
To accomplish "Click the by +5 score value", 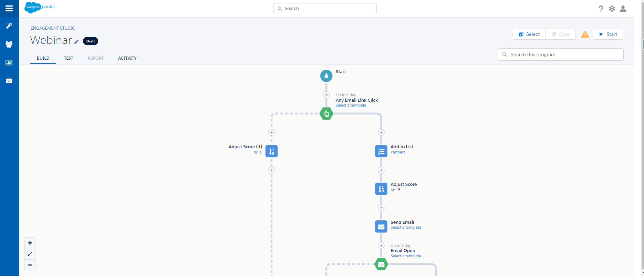I will tap(395, 190).
